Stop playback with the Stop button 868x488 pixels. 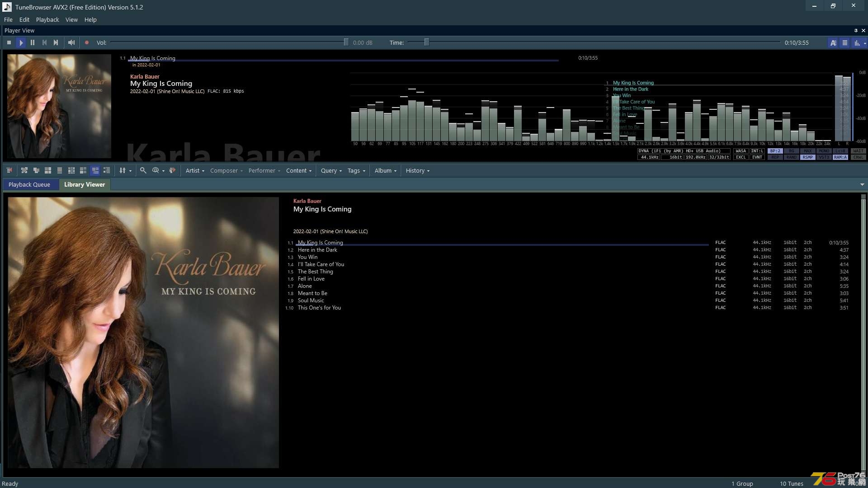point(9,42)
